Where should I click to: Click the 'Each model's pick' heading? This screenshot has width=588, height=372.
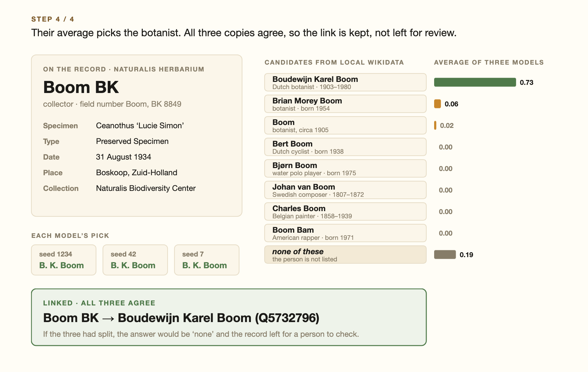pos(70,236)
